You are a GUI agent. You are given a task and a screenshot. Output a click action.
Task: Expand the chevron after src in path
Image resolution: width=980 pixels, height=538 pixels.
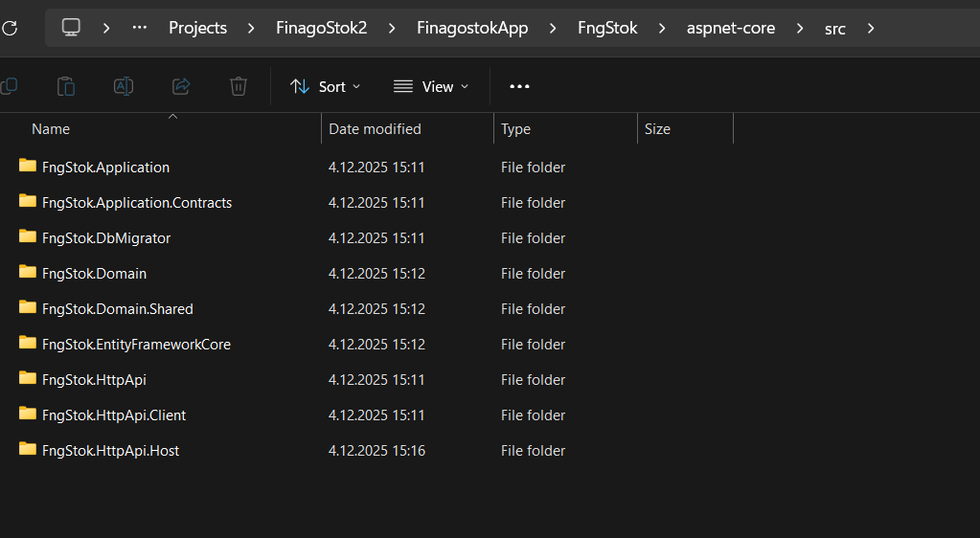click(871, 28)
